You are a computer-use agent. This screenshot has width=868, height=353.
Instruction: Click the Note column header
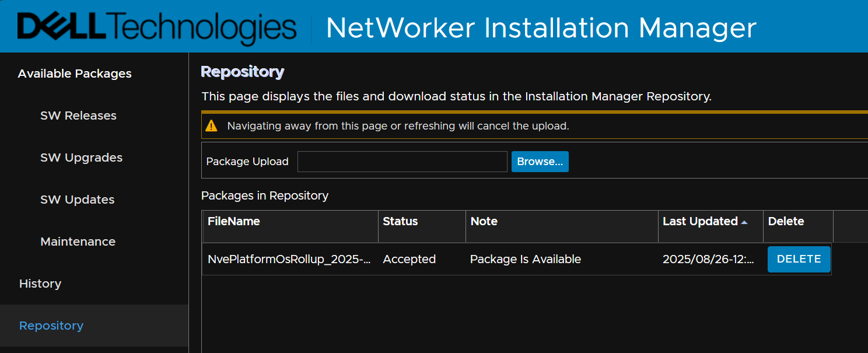pos(483,221)
